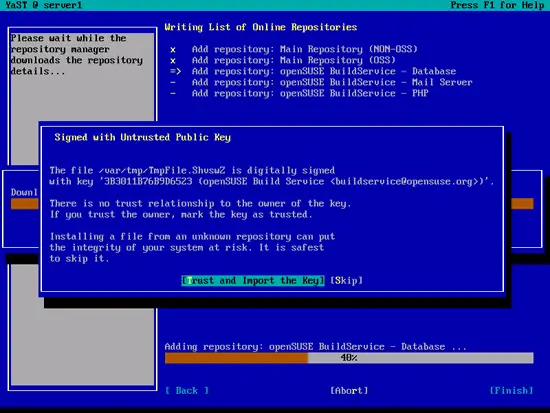Select Add repository: openSUSE BuildService - PHP line
The width and height of the screenshot is (550, 413).
click(x=310, y=94)
